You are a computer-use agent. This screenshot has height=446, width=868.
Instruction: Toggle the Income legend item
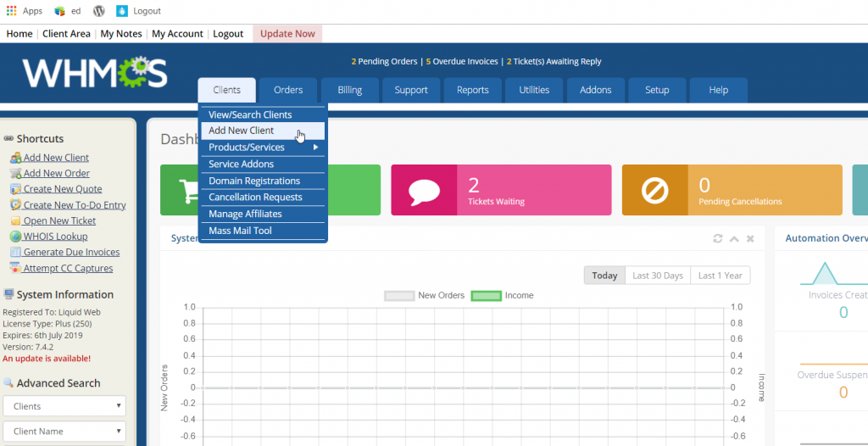pos(502,295)
